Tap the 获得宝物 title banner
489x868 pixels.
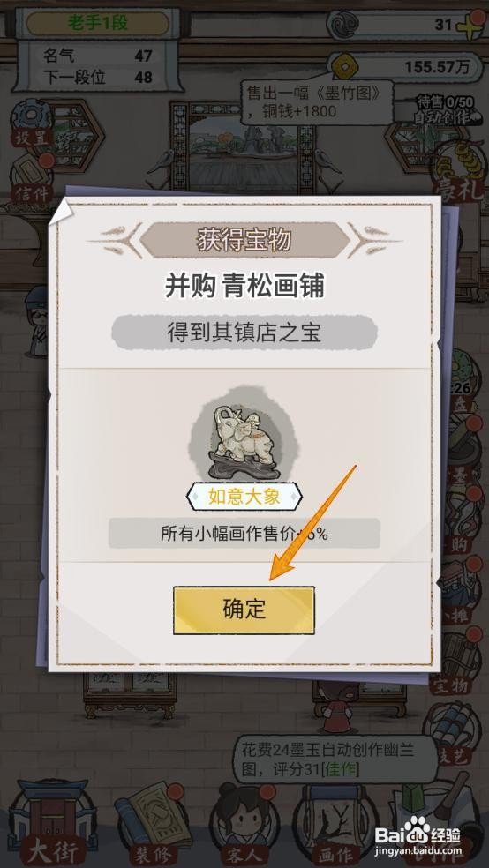pyautogui.click(x=244, y=240)
